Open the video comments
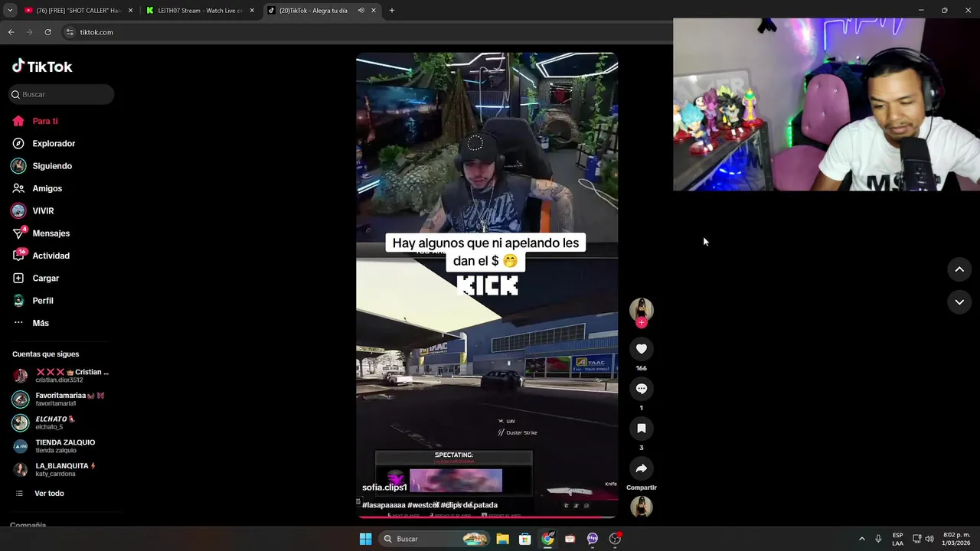 click(x=642, y=389)
